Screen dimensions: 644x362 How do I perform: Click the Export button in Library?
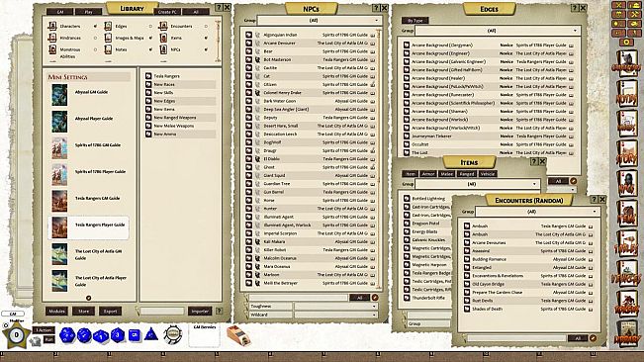(110, 312)
